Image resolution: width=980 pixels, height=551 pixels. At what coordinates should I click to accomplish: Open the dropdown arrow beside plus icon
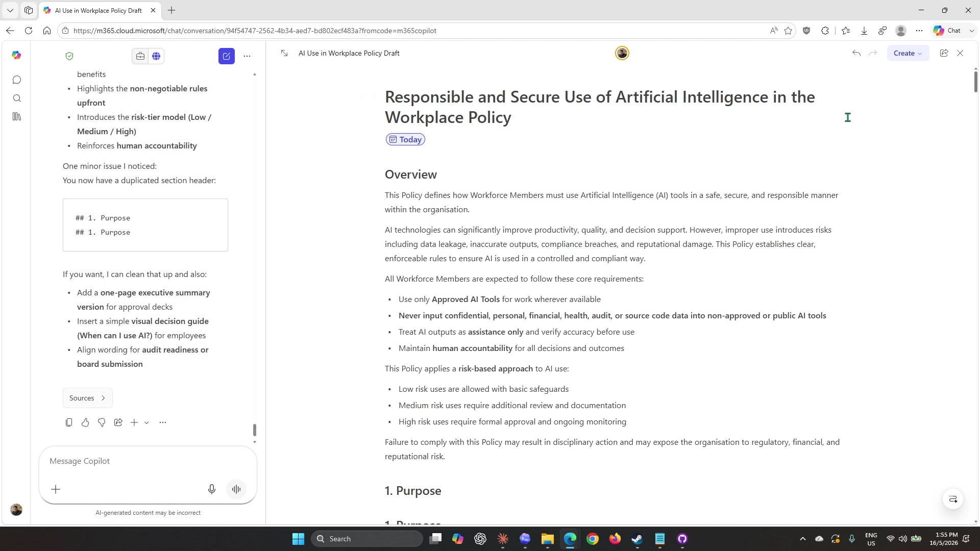[146, 422]
